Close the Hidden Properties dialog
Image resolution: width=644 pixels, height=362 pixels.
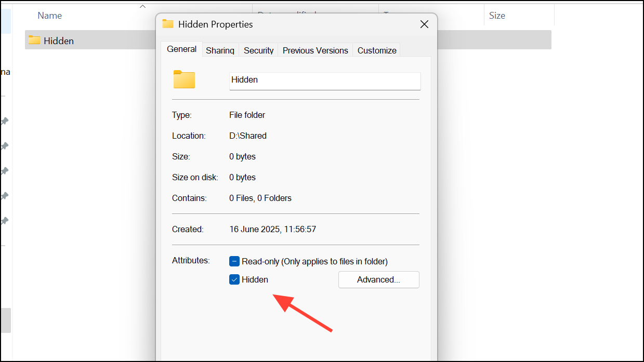pos(424,24)
